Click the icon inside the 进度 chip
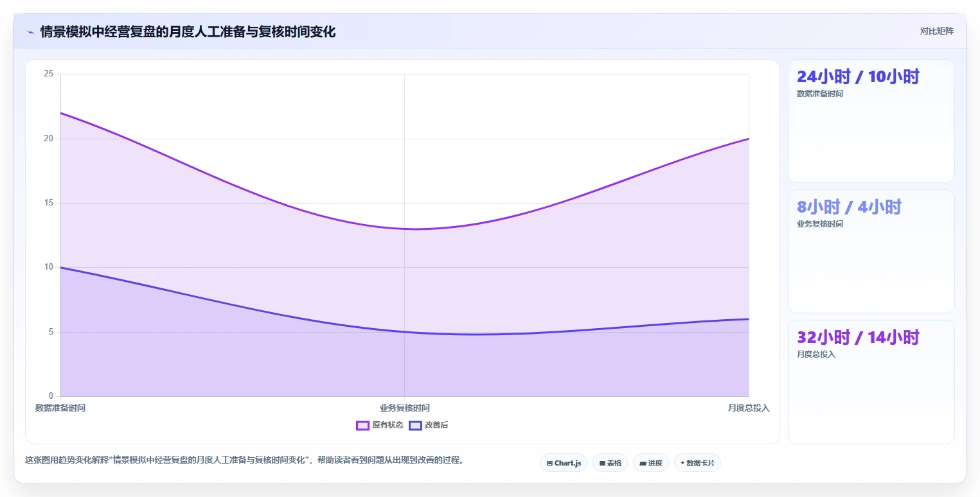This screenshot has height=497, width=980. pos(643,463)
